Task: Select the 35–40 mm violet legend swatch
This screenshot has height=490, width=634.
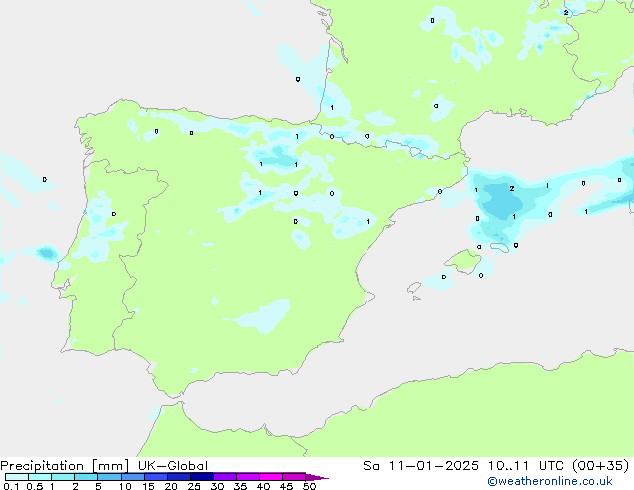Action: 247,477
